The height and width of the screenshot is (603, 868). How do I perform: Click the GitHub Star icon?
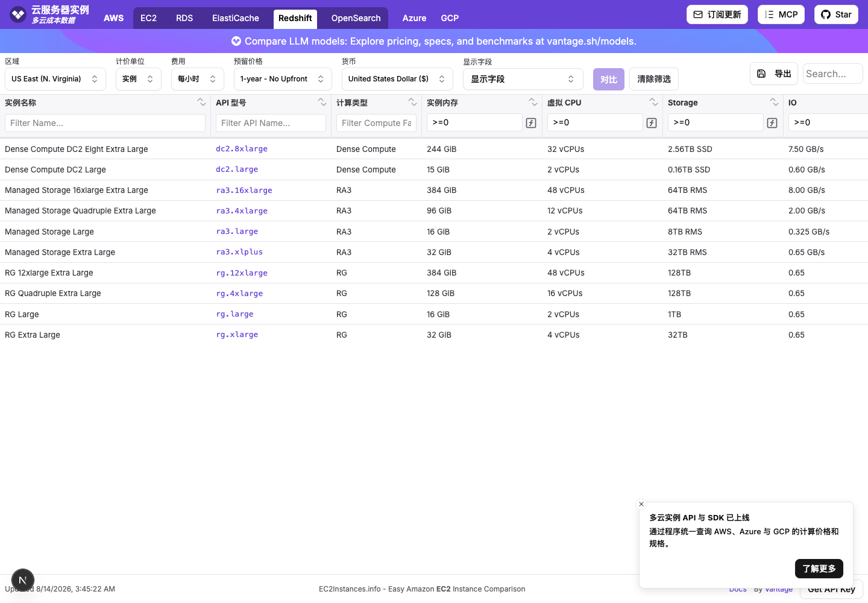pos(826,14)
